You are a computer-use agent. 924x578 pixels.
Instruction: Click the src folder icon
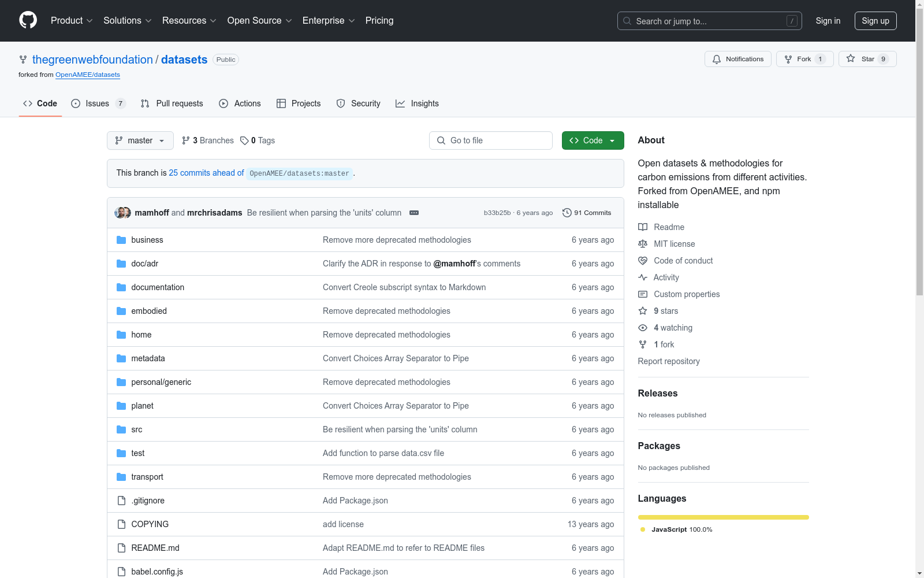coord(121,429)
